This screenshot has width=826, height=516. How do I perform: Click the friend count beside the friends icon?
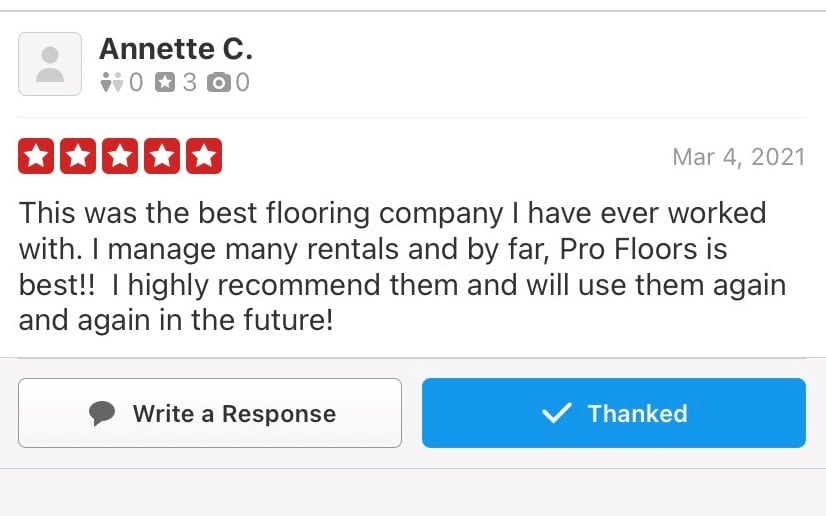(136, 84)
